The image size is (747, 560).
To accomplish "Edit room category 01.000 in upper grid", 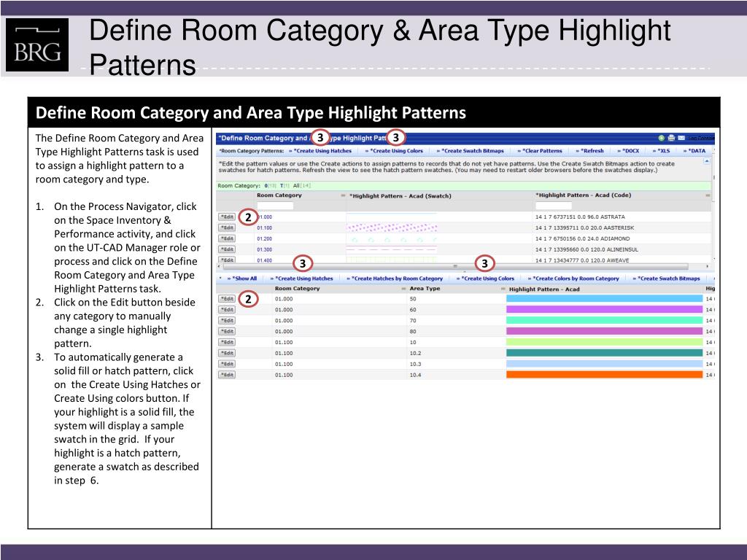I will [x=227, y=217].
